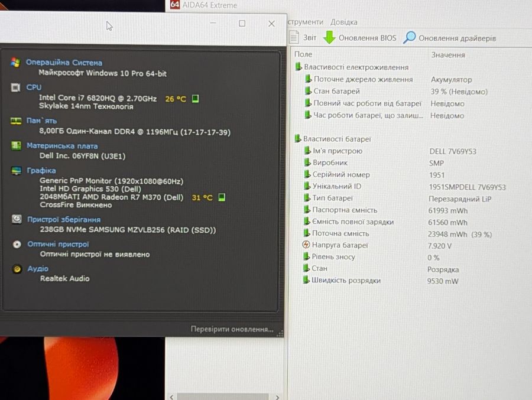Click the battery icon of Властивості батареї
Image resolution: width=532 pixels, height=400 pixels.
297,138
